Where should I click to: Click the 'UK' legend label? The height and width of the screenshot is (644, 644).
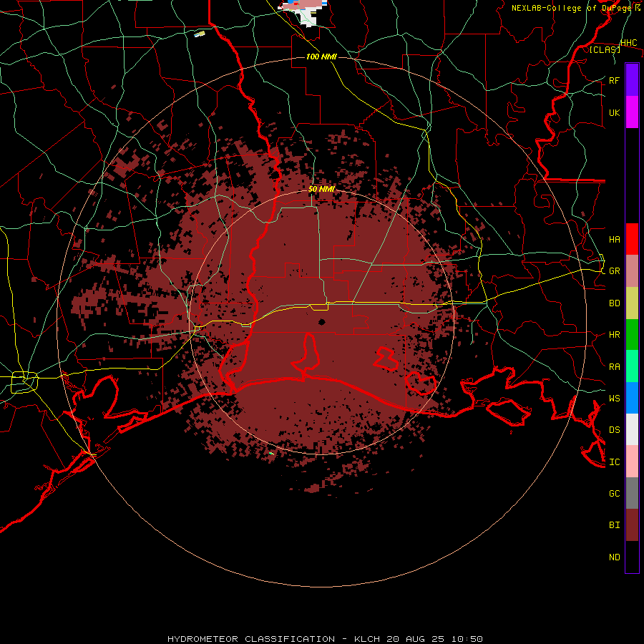point(615,112)
